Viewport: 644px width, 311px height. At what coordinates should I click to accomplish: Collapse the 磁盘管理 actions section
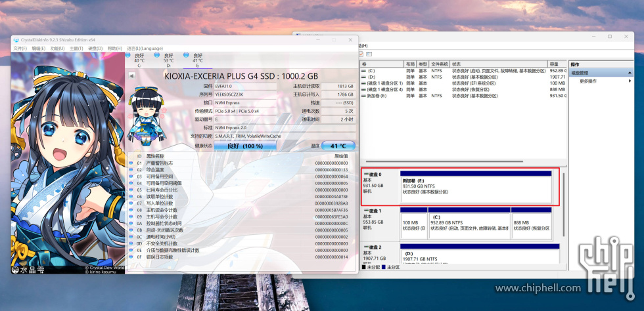click(630, 73)
